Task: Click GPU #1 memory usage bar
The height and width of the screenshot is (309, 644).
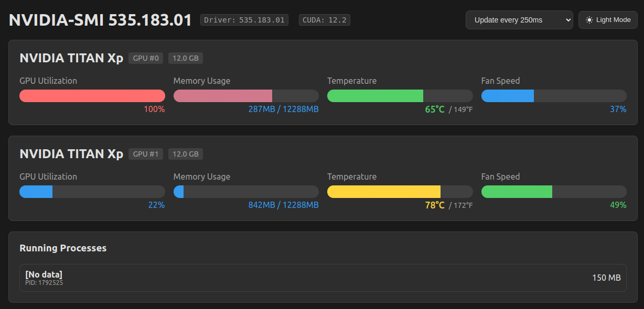Action: tap(246, 192)
